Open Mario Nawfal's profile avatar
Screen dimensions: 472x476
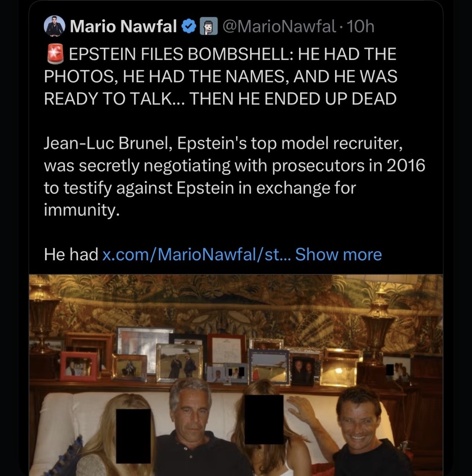(54, 26)
